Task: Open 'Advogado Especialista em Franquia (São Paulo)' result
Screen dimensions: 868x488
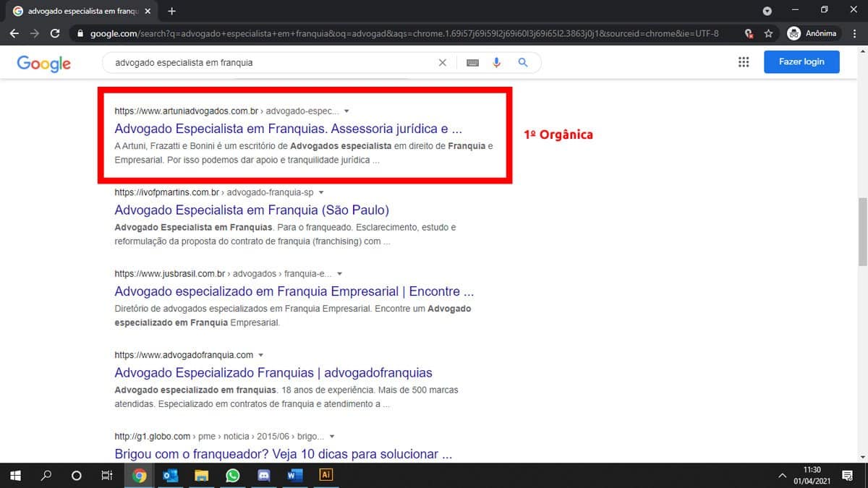Action: point(252,210)
